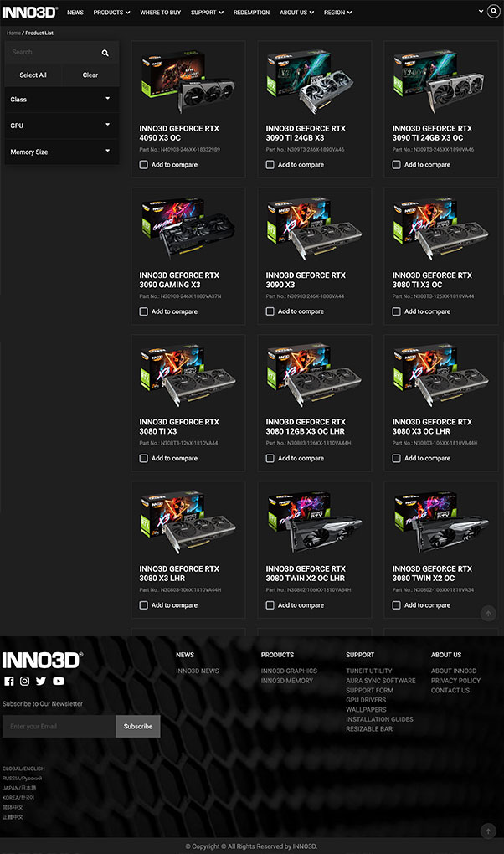Click the Select All filter button
Viewport: 504px width, 854px height.
pyautogui.click(x=33, y=75)
